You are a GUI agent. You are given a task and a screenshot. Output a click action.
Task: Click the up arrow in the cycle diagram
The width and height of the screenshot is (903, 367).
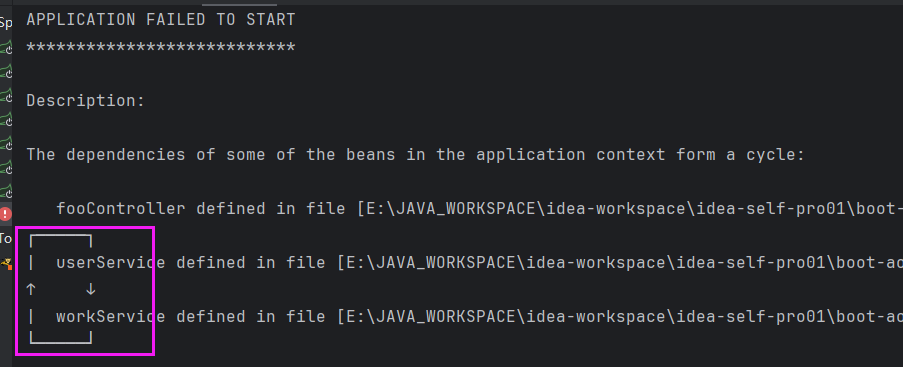[31, 290]
